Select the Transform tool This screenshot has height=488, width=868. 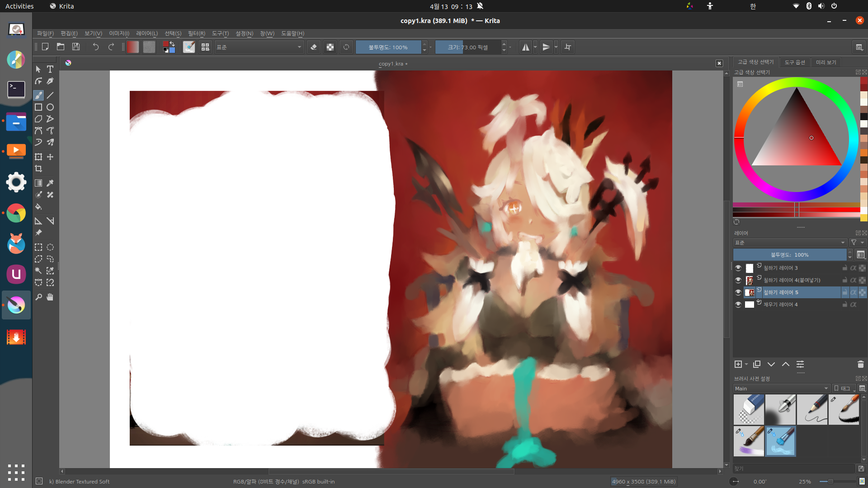click(x=38, y=157)
